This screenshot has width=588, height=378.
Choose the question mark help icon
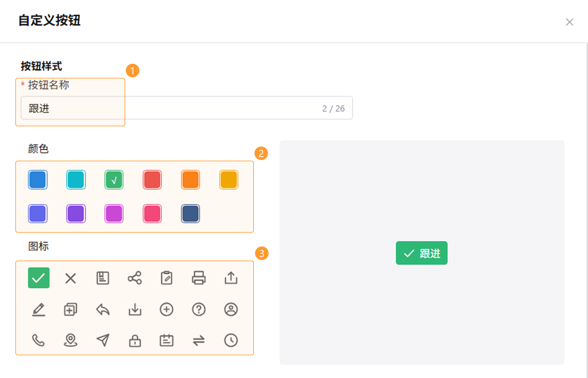point(199,309)
